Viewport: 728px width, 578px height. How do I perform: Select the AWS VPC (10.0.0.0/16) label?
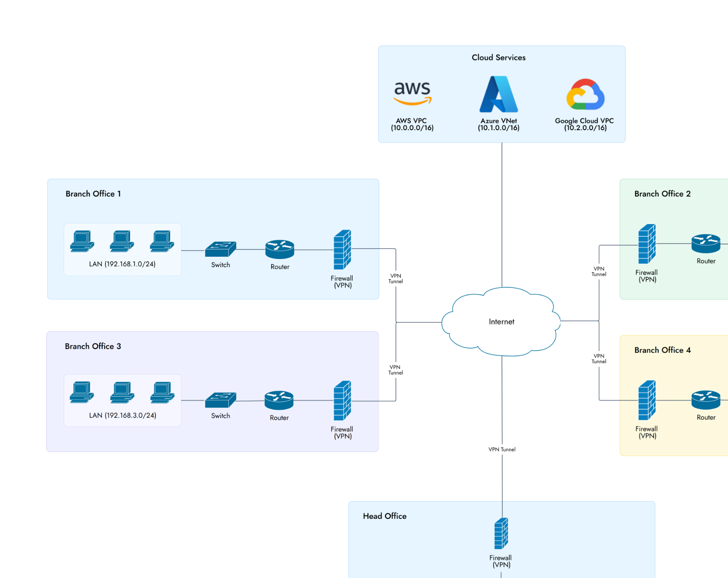[412, 124]
